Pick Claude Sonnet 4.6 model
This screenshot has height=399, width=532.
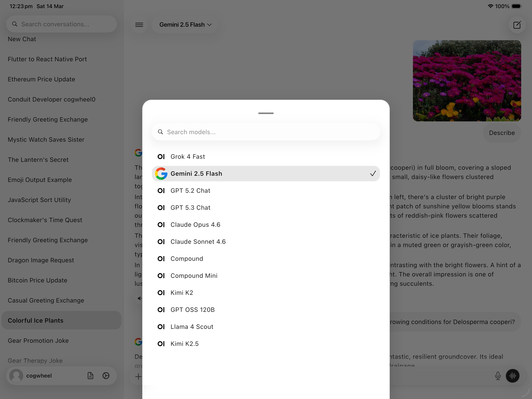[266, 241]
